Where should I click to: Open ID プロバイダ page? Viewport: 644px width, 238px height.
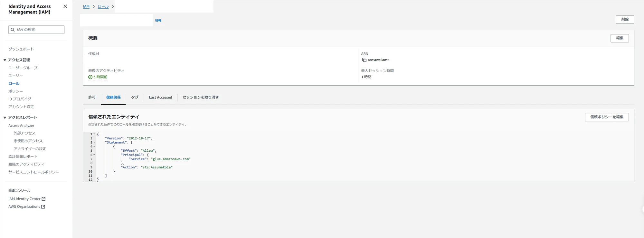[20, 99]
